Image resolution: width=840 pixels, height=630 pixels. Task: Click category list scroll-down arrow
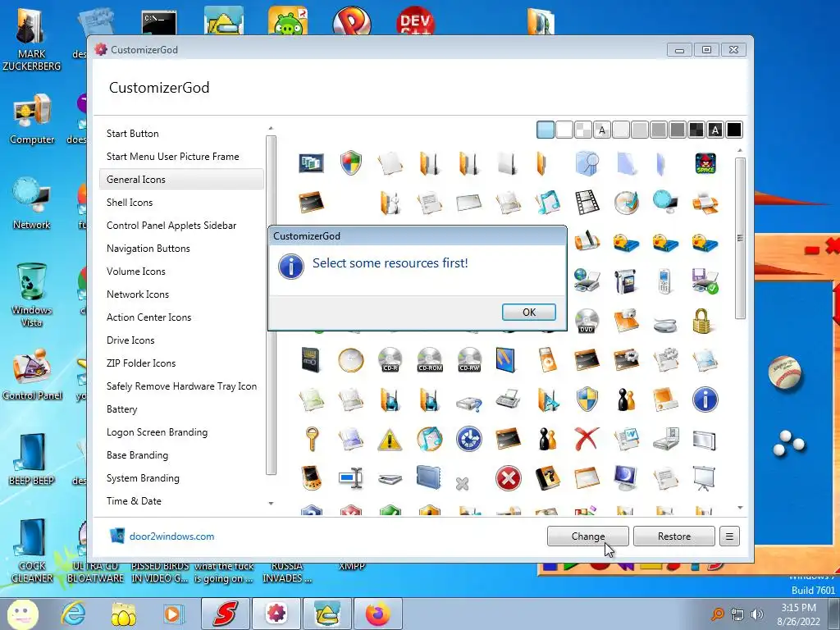click(271, 504)
